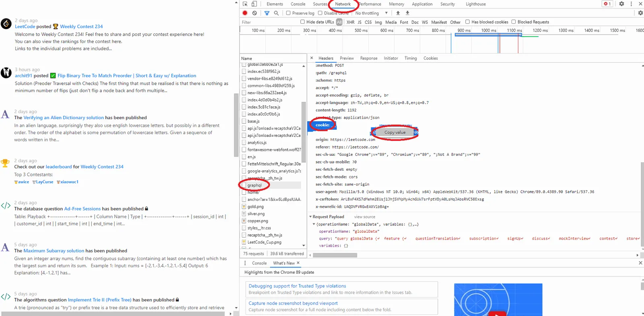This screenshot has width=644, height=316.
Task: Toggle the network filter funnel icon
Action: 267,13
